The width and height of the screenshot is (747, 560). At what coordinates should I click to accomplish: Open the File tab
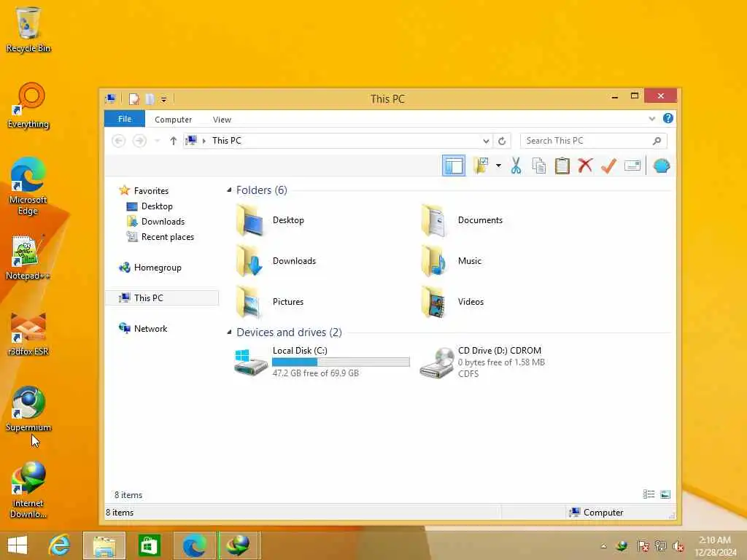tap(124, 119)
